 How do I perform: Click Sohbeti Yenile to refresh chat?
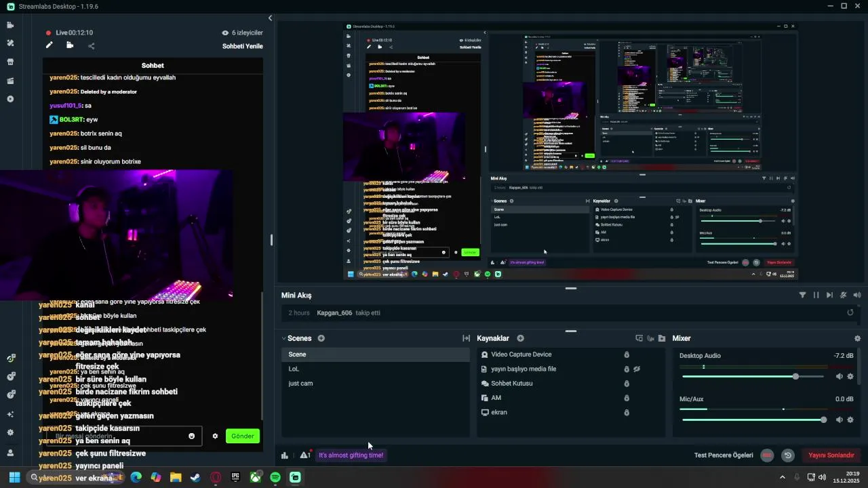[x=242, y=46]
